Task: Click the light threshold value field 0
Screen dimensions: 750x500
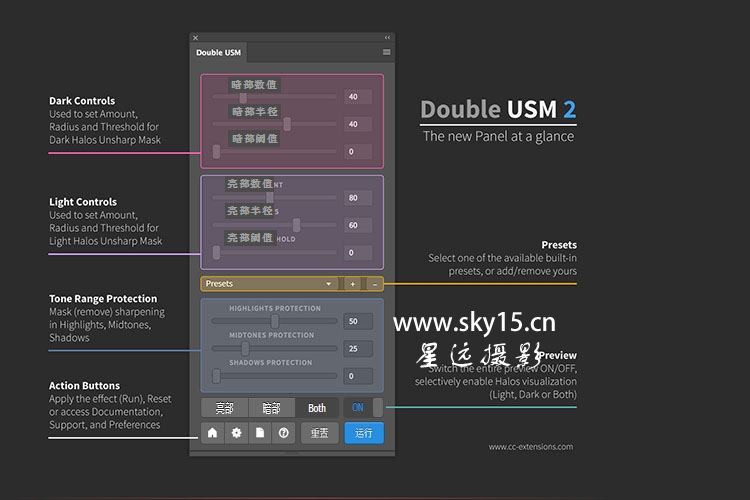Action: [358, 253]
